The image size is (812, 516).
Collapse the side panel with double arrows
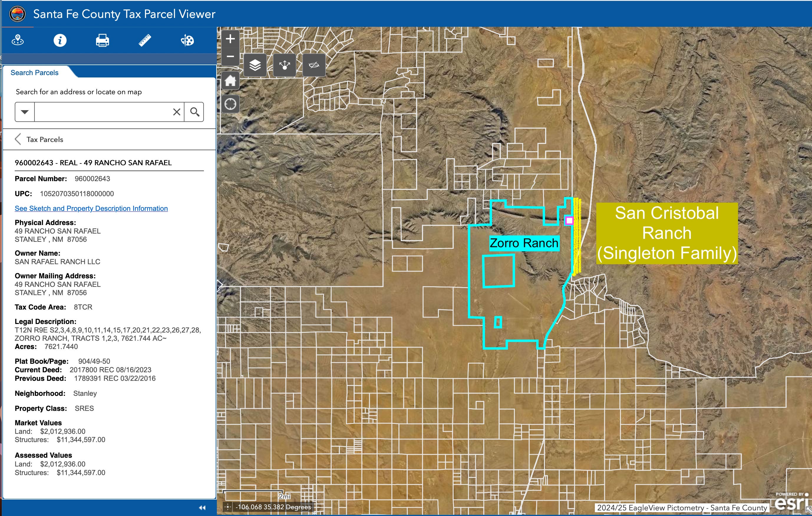[x=202, y=507]
